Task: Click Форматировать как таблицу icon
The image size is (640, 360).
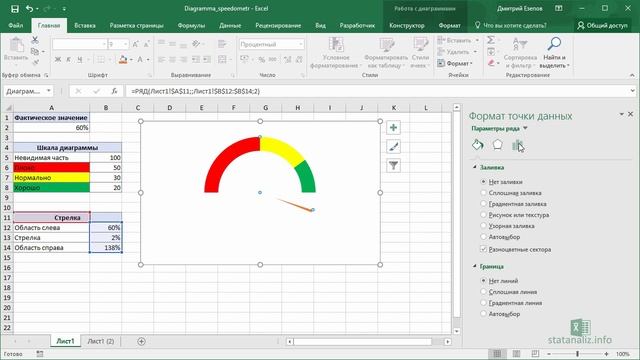Action: coord(386,44)
